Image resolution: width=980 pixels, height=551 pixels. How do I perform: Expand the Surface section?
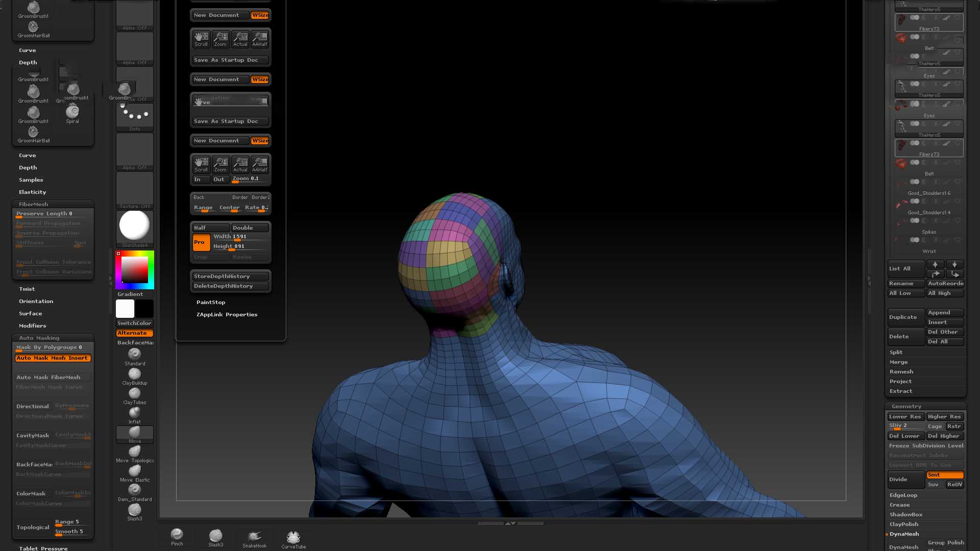31,314
